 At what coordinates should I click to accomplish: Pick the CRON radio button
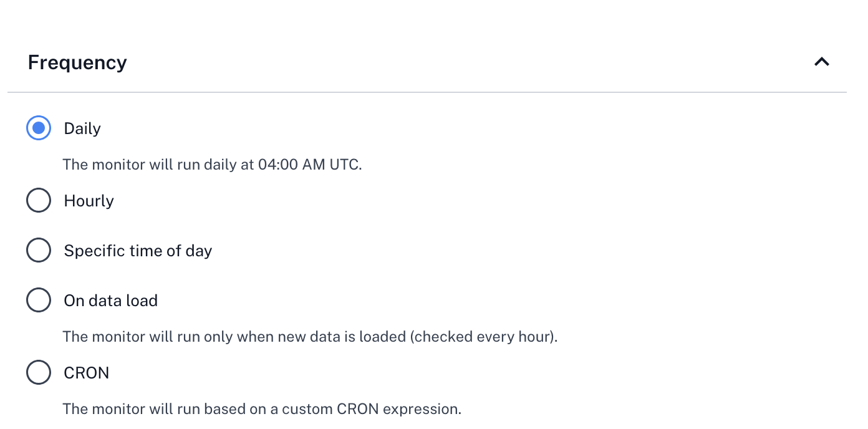pos(39,373)
